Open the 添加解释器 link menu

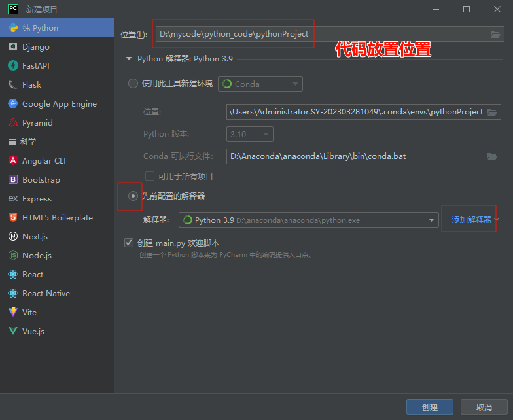click(475, 220)
